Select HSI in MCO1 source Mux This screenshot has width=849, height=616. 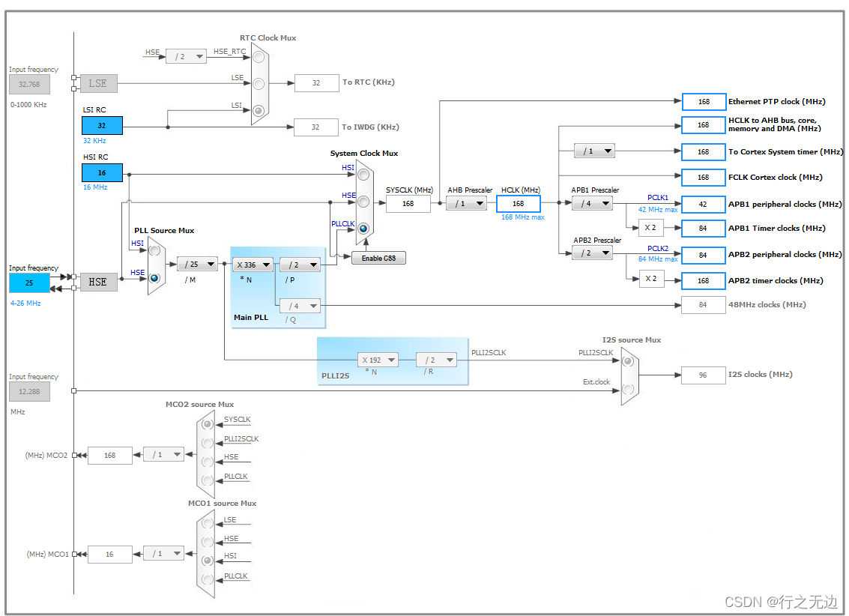coord(208,561)
